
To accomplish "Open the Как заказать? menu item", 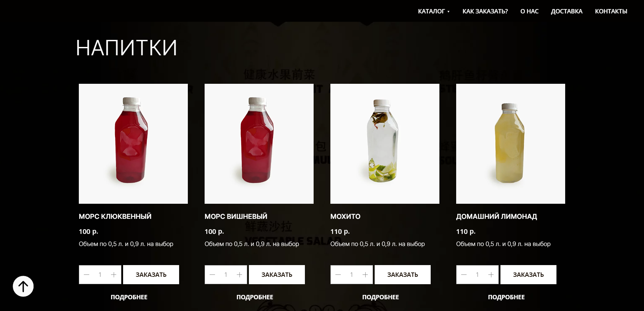I will pos(485,11).
